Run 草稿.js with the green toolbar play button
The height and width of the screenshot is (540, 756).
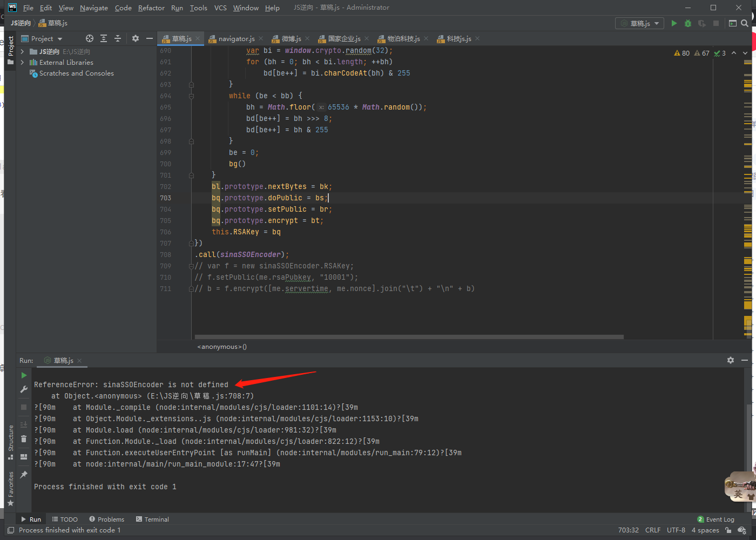[674, 23]
